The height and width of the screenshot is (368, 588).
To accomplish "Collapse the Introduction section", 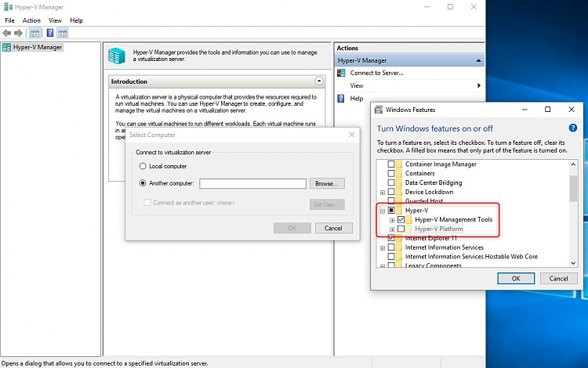I will click(319, 81).
